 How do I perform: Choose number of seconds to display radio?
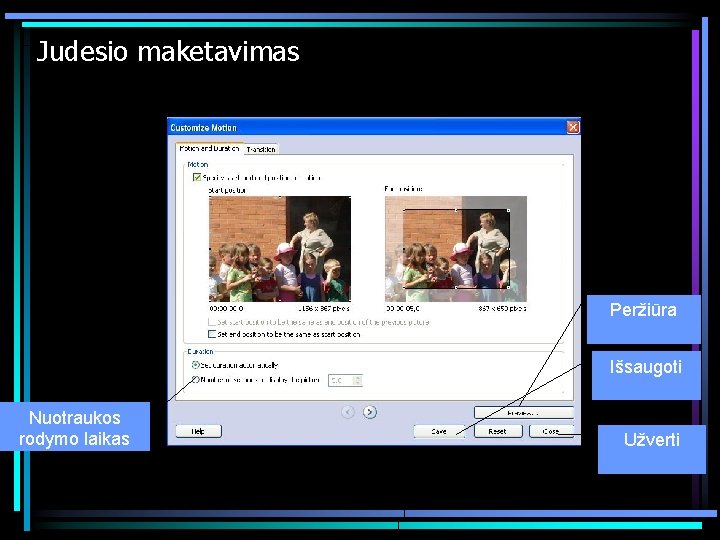pos(196,380)
